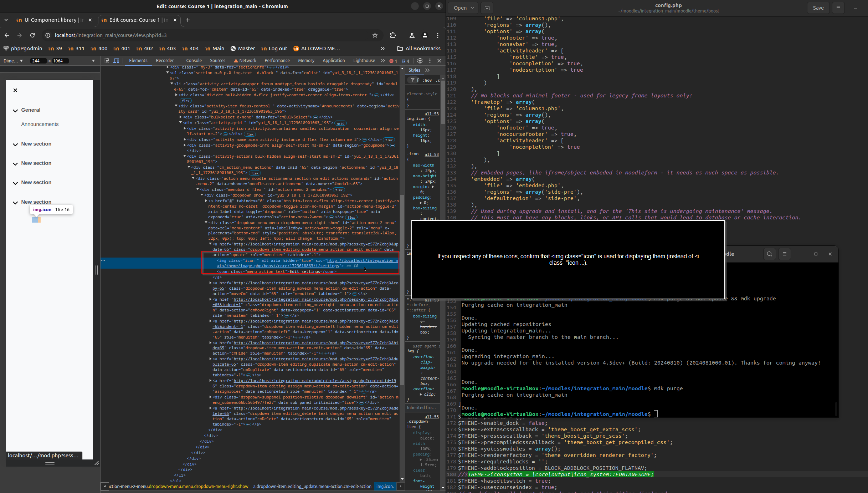Click the viewport width field 244
Viewport: 868px width, 493px height.
[38, 61]
